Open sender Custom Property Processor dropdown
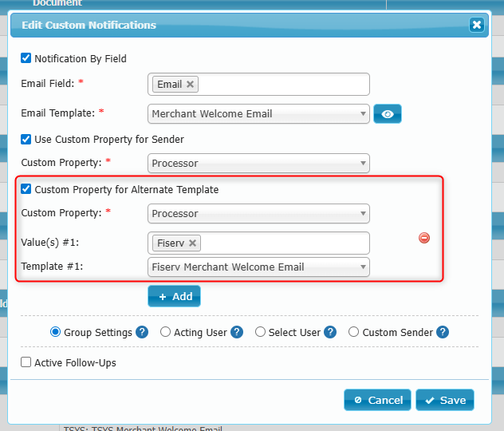Screen dimensions: 504x431 pos(258,164)
